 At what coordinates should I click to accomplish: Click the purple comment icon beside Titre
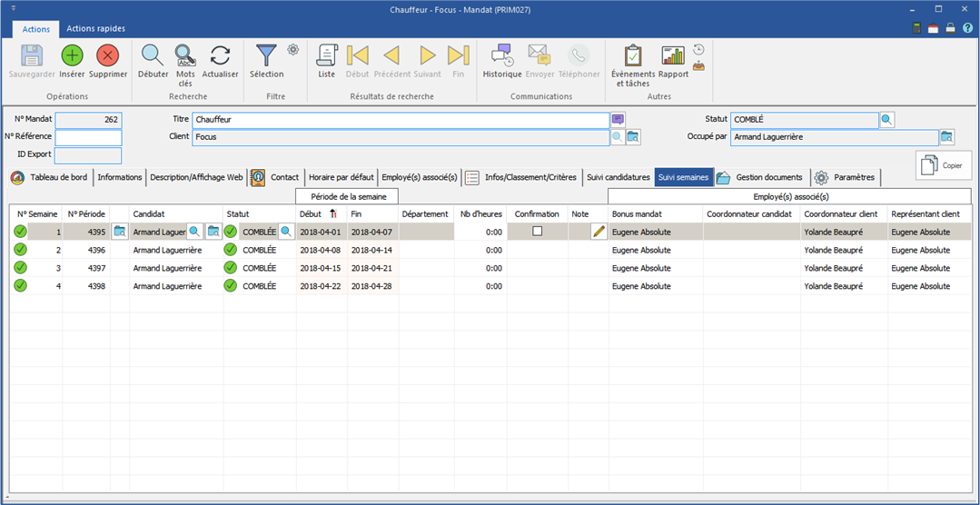(618, 119)
